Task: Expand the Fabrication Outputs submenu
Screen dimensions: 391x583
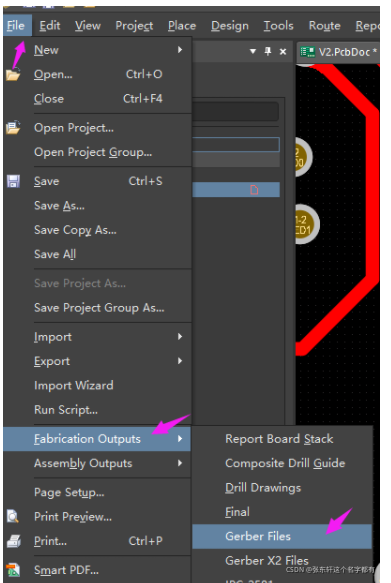Action: click(x=97, y=439)
